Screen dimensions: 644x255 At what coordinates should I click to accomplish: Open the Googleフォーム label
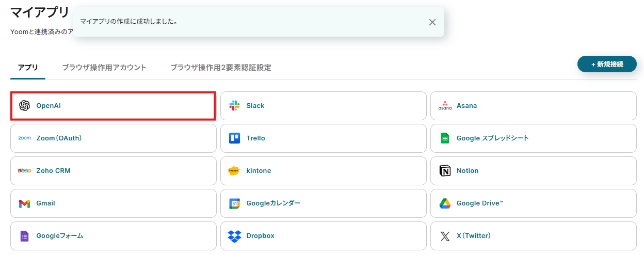60,236
